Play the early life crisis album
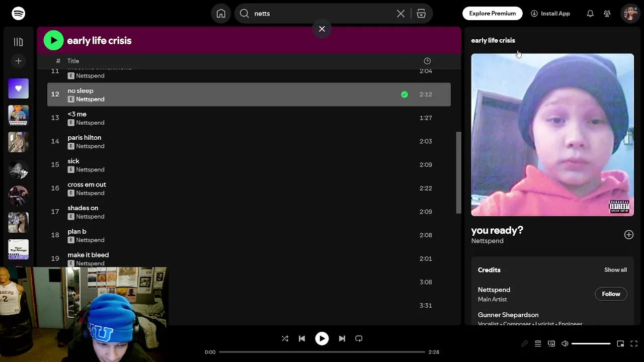644x362 pixels. coord(54,41)
